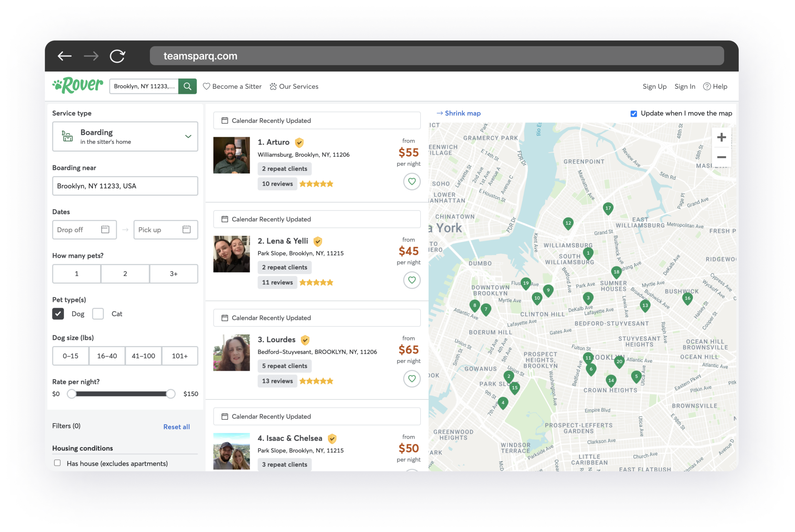Select dog size 0–15 lbs

tap(70, 356)
